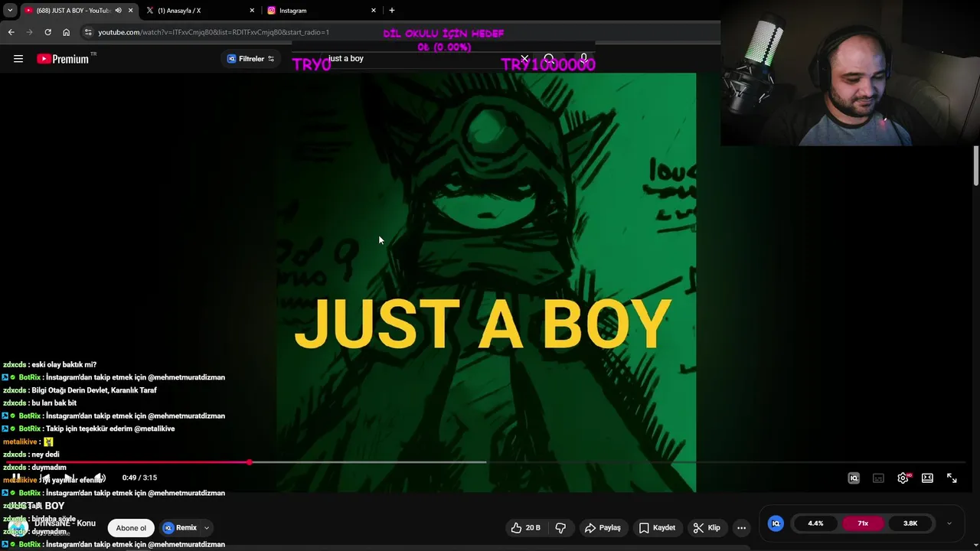The width and height of the screenshot is (980, 551).
Task: Click the Remix button
Action: 180,528
